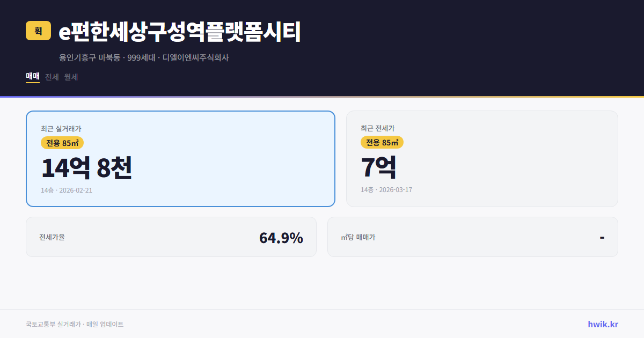Switch to the 전세 tab
Screen dimensions: 644x338
tap(52, 77)
